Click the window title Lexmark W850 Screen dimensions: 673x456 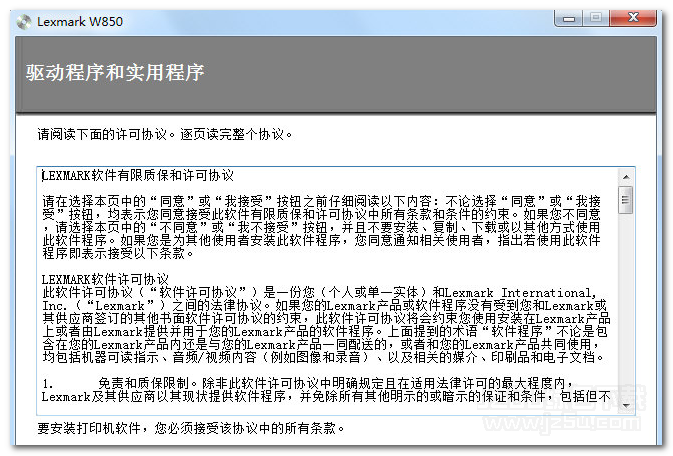(80, 21)
